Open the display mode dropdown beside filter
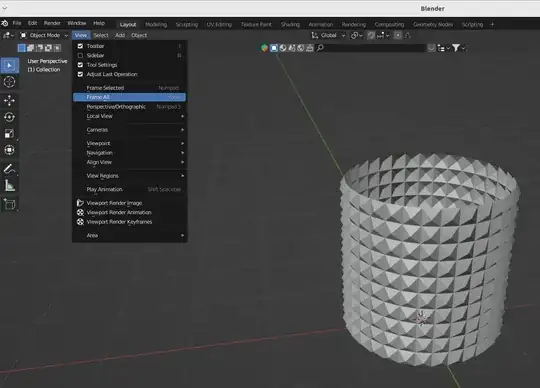 pyautogui.click(x=443, y=48)
